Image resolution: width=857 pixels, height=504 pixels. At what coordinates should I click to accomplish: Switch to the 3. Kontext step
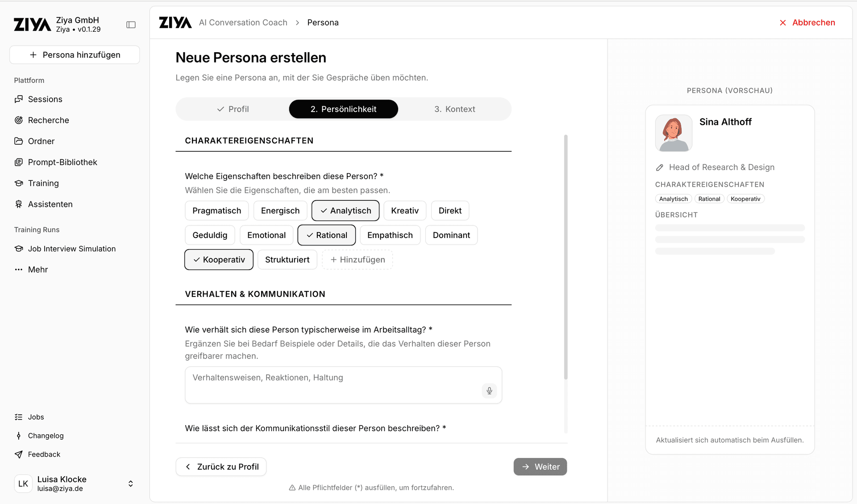(x=454, y=109)
